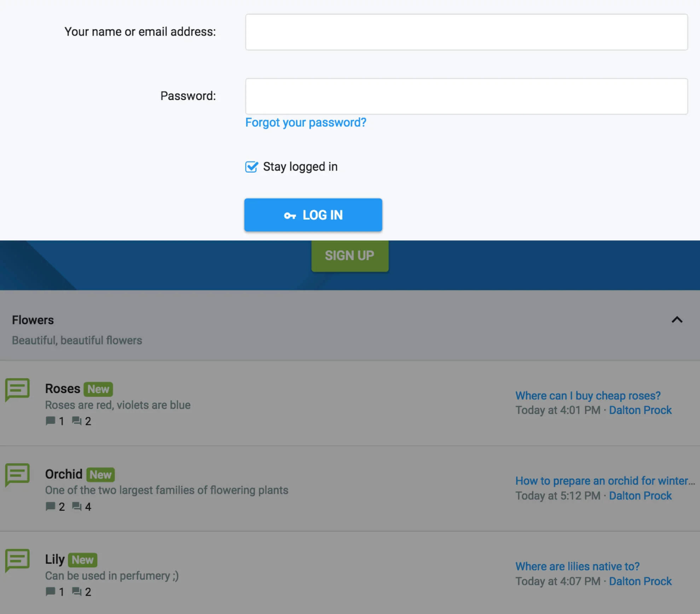700x614 pixels.
Task: Focus the name or email input field
Action: click(x=466, y=32)
